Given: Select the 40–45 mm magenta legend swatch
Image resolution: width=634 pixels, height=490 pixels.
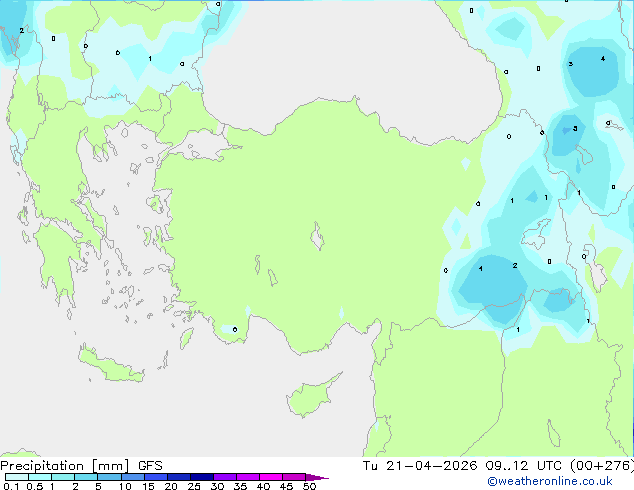Looking at the screenshot, I should 271,477.
